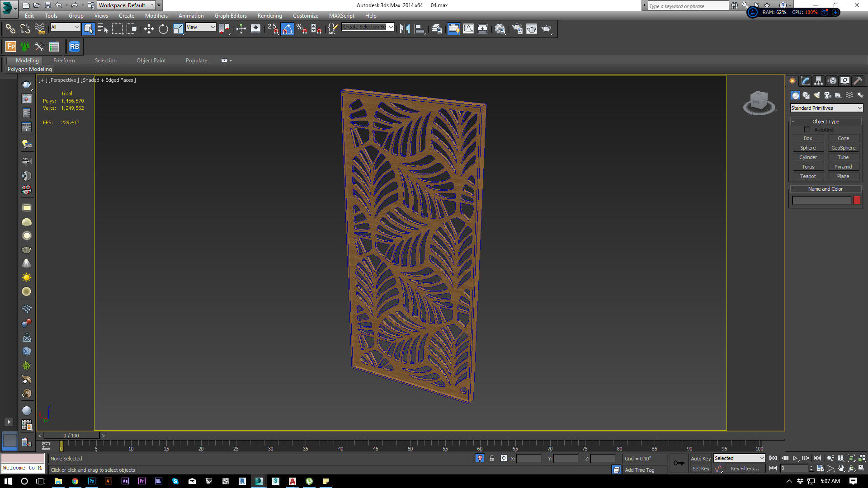The width and height of the screenshot is (868, 488).
Task: Click the red object color swatch
Action: click(857, 200)
